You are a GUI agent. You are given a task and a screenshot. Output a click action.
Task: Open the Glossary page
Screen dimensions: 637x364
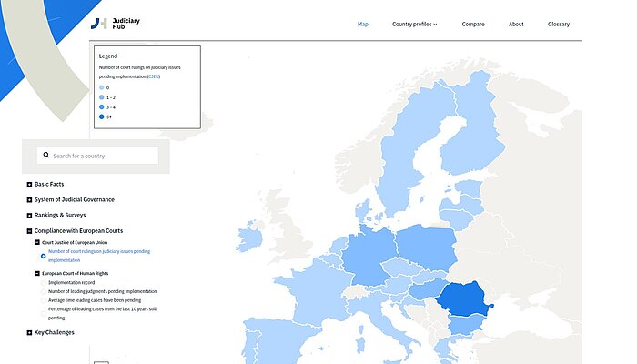tap(558, 24)
